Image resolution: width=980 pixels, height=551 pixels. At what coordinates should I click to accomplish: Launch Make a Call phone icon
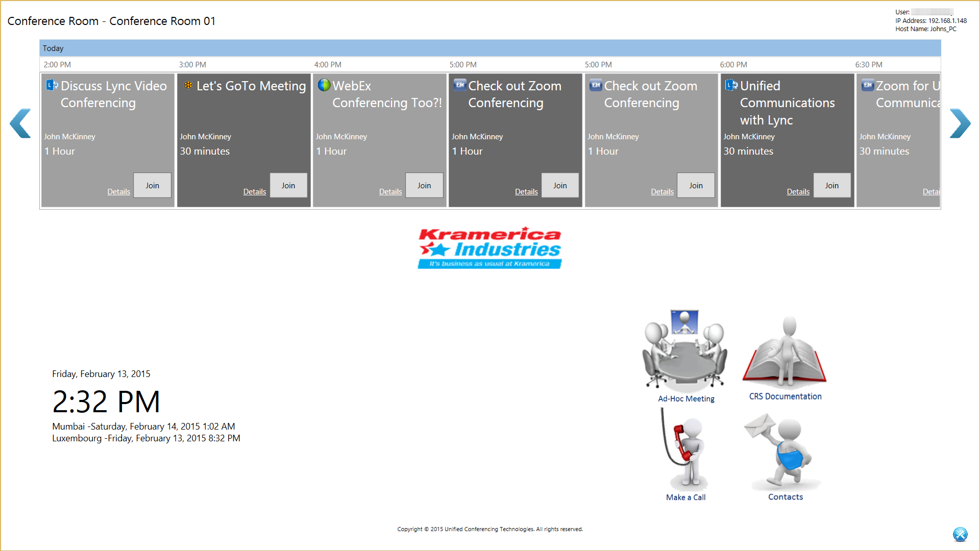coord(684,449)
